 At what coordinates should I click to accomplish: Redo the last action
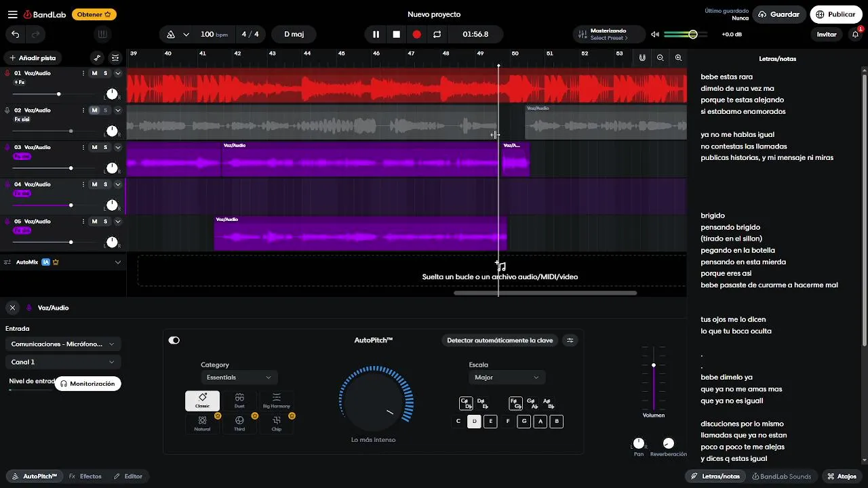pyautogui.click(x=36, y=34)
